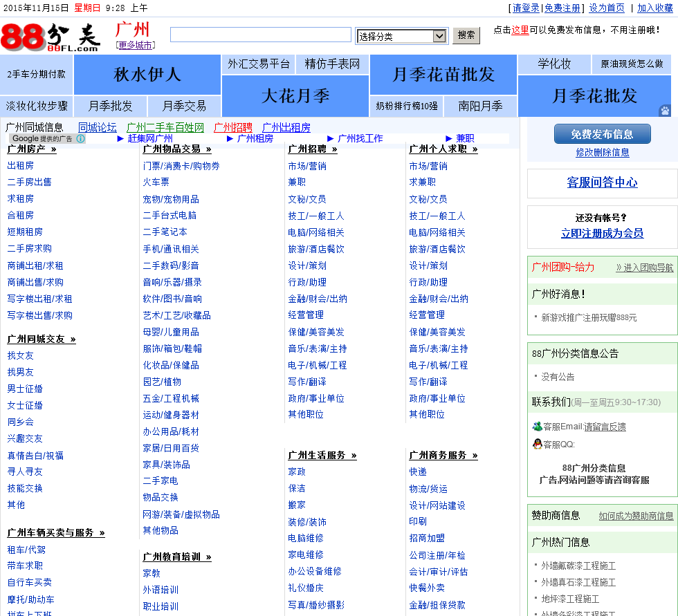The image size is (678, 616).
Task: Open the 月季花苗批发 ad banner
Action: (x=443, y=74)
